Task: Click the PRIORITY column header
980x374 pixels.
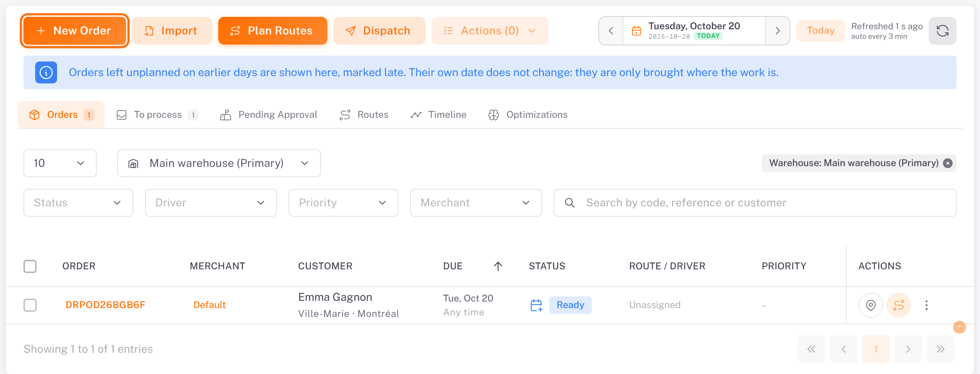Action: click(784, 266)
